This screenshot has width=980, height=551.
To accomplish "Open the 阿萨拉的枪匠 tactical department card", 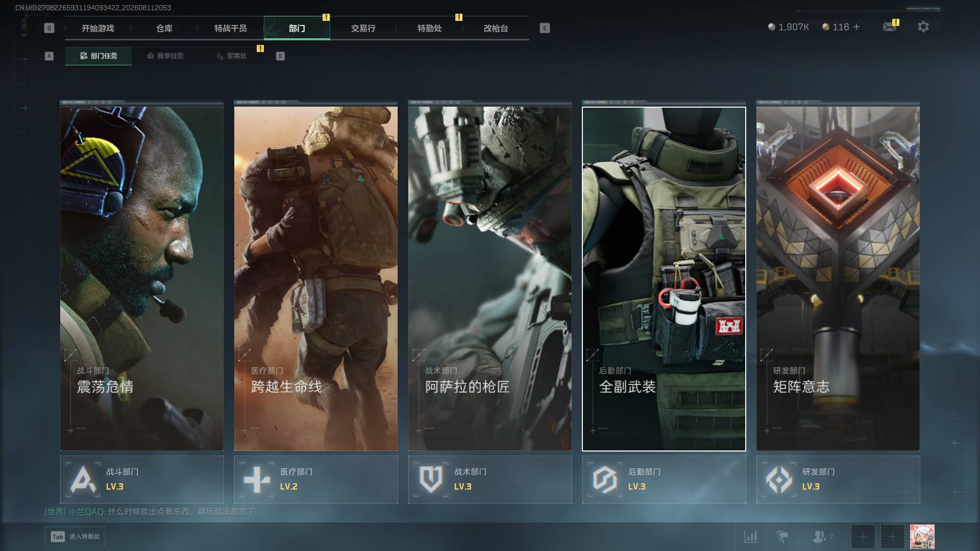I will (490, 279).
